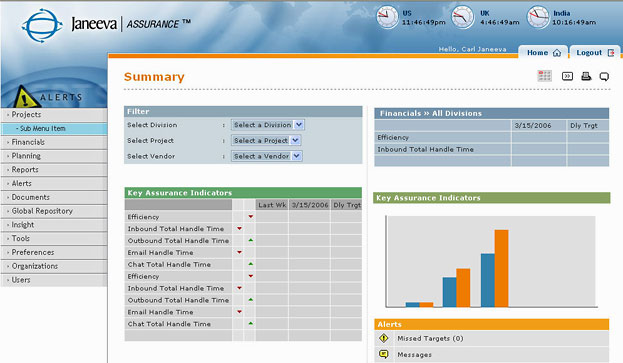623x363 pixels.
Task: Open the Reports menu
Action: [x=54, y=170]
